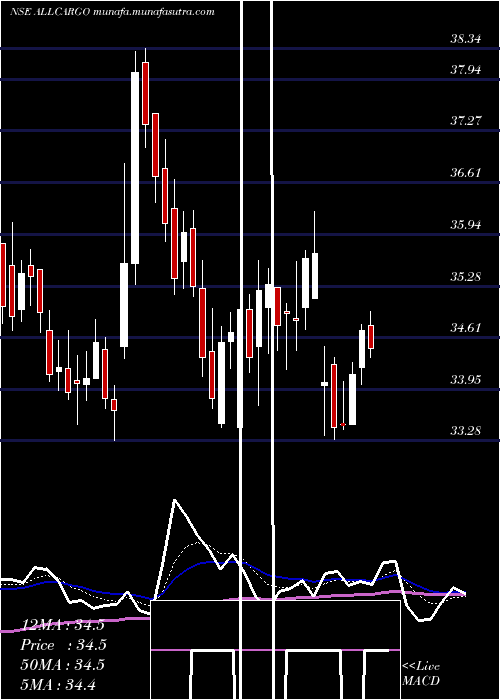This screenshot has width=500, height=700.
Task: Click the Price : 34.5 readout
Action: pyautogui.click(x=62, y=645)
